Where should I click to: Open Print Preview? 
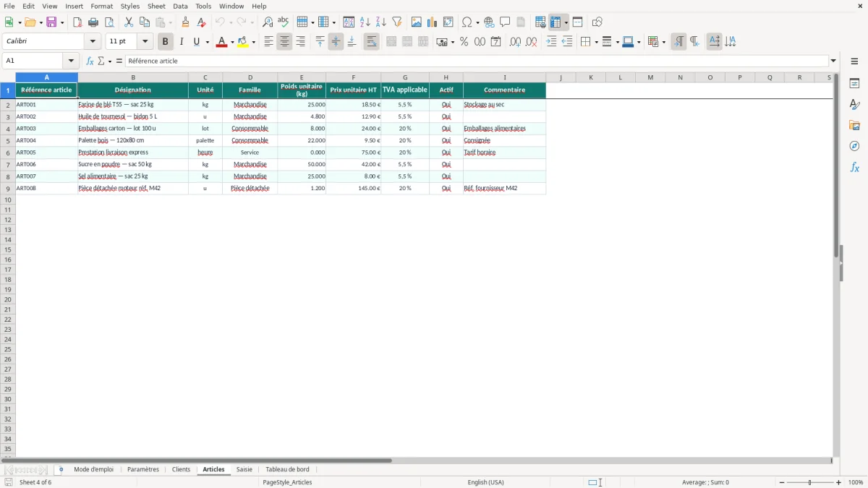[109, 22]
